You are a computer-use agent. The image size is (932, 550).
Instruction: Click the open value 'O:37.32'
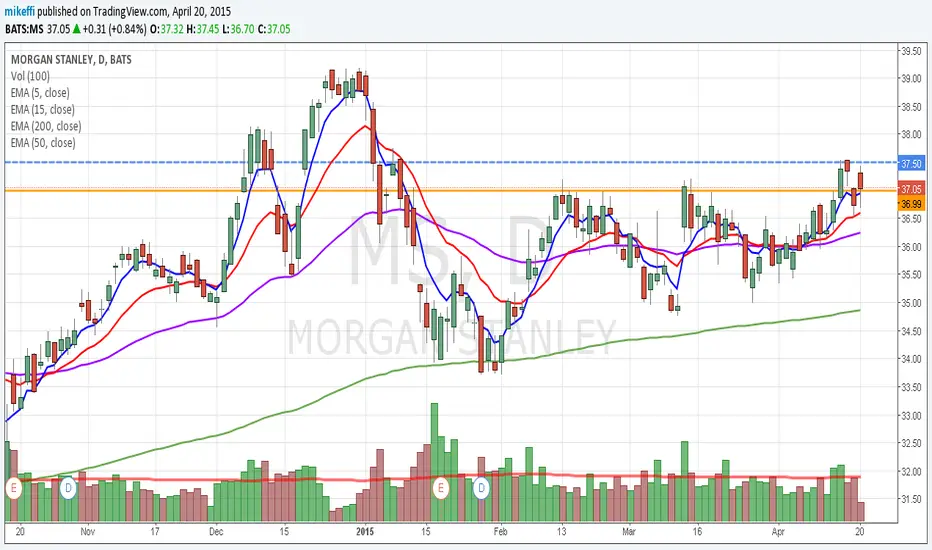point(167,29)
